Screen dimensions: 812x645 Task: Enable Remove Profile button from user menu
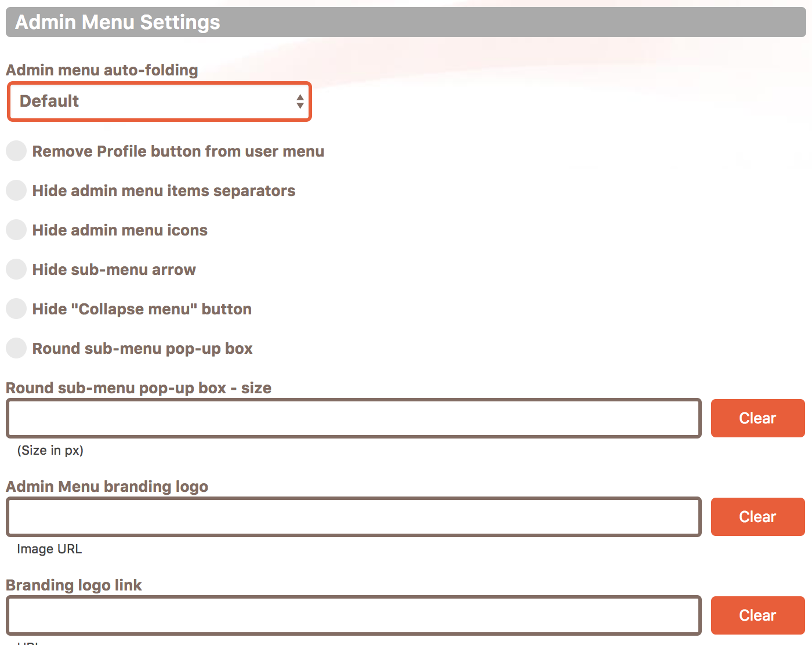[x=16, y=151]
